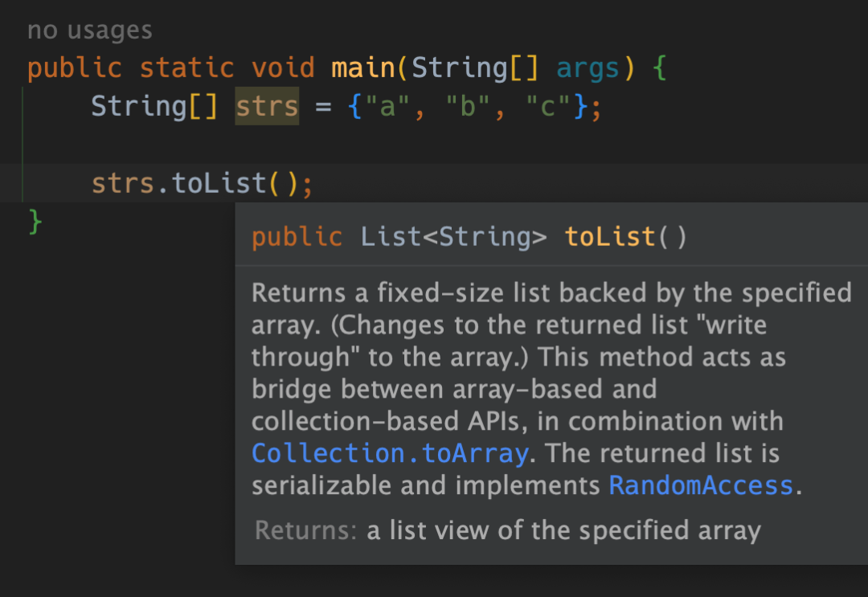The image size is (868, 597).
Task: Place cursor on the main method name
Action: (x=363, y=68)
